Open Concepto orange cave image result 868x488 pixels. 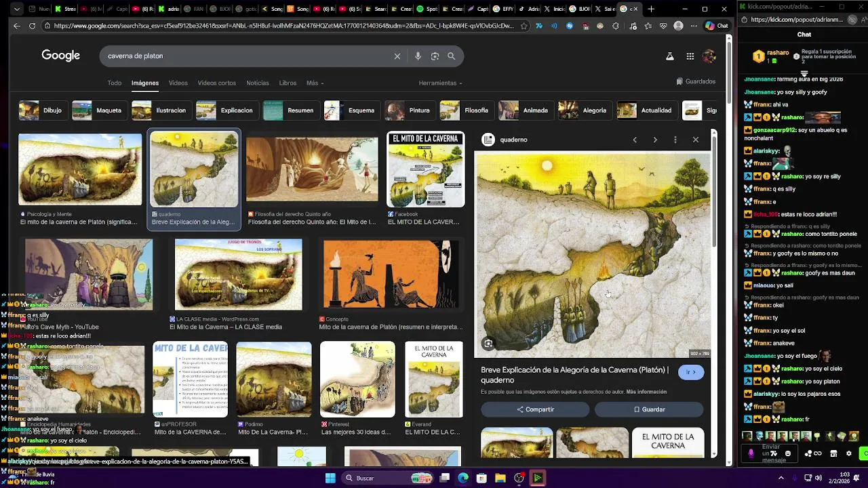tap(391, 274)
